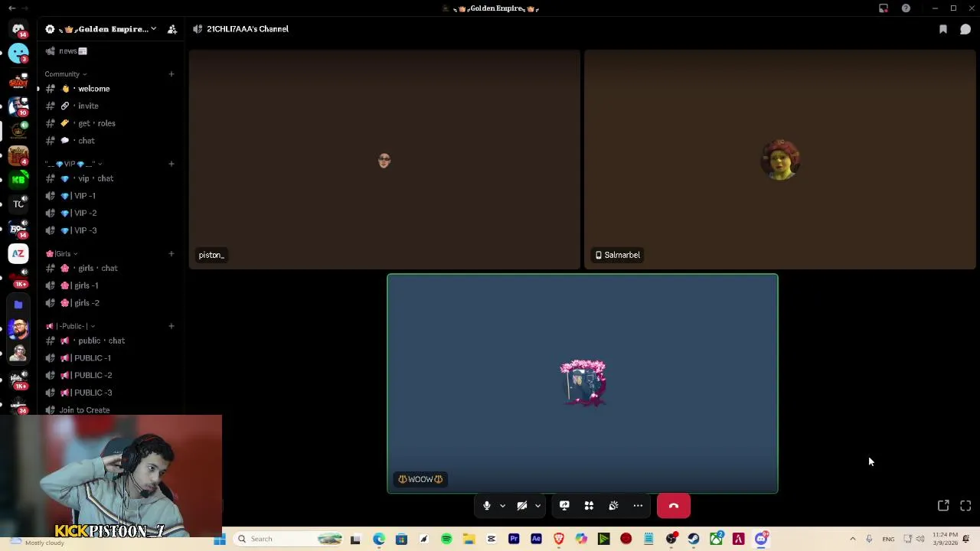
Task: Open Discord inbox icon in title bar
Action: point(884,8)
